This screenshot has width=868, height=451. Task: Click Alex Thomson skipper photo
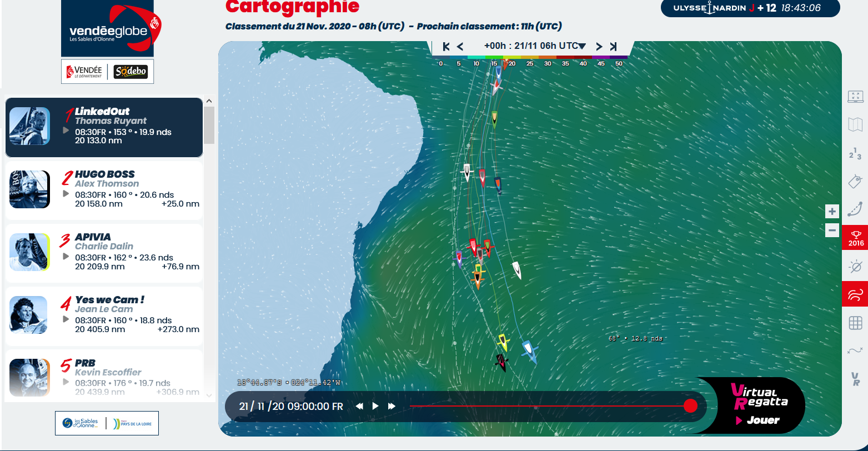tap(30, 189)
